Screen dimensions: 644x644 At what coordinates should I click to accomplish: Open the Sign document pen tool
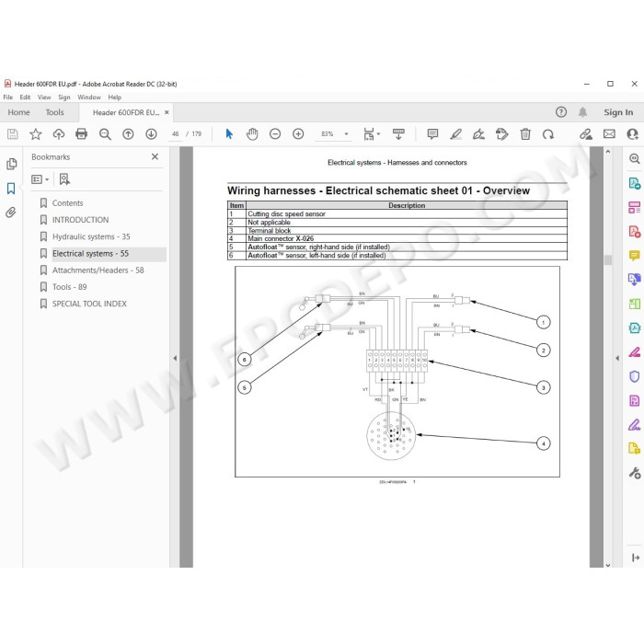click(479, 134)
